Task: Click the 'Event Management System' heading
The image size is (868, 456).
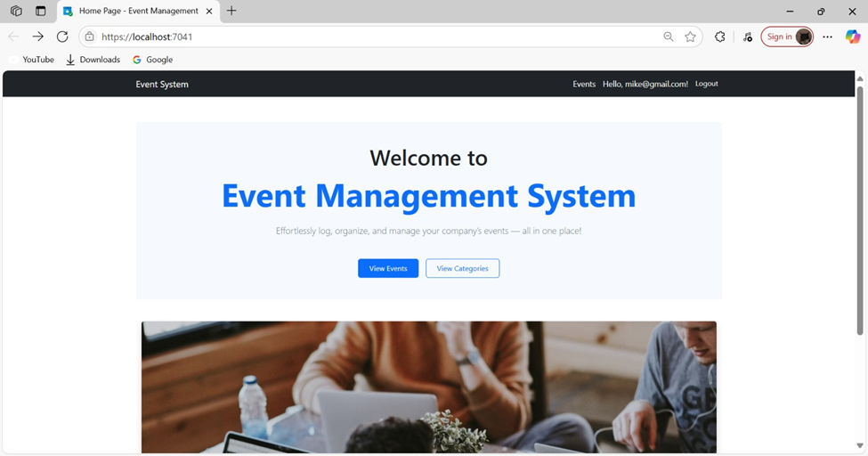Action: click(429, 196)
